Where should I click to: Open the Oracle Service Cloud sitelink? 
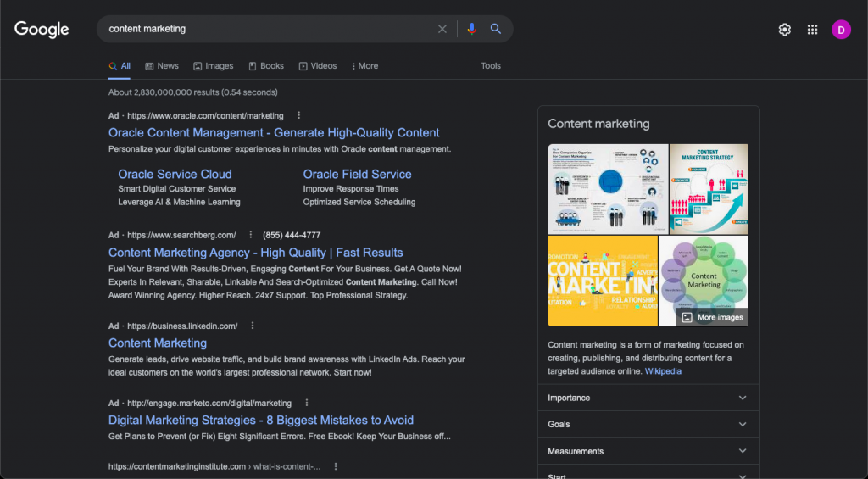click(175, 174)
